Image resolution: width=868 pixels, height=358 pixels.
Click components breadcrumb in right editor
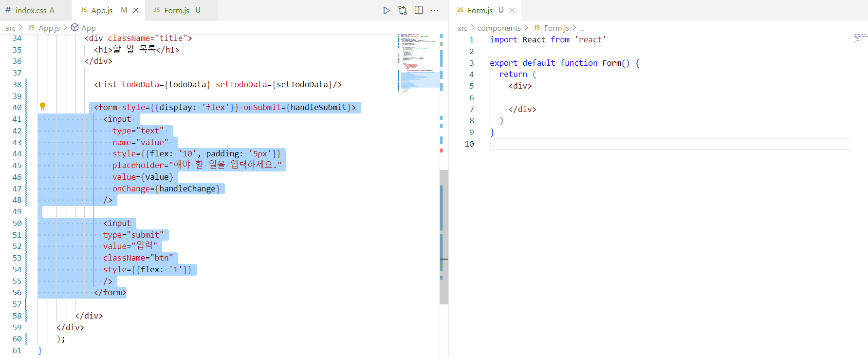pyautogui.click(x=499, y=28)
